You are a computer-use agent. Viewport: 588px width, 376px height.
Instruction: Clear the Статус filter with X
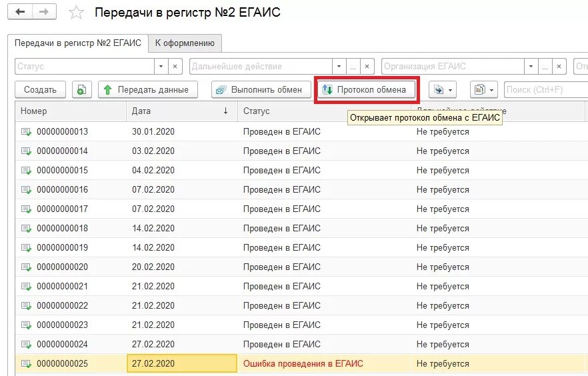coord(175,67)
